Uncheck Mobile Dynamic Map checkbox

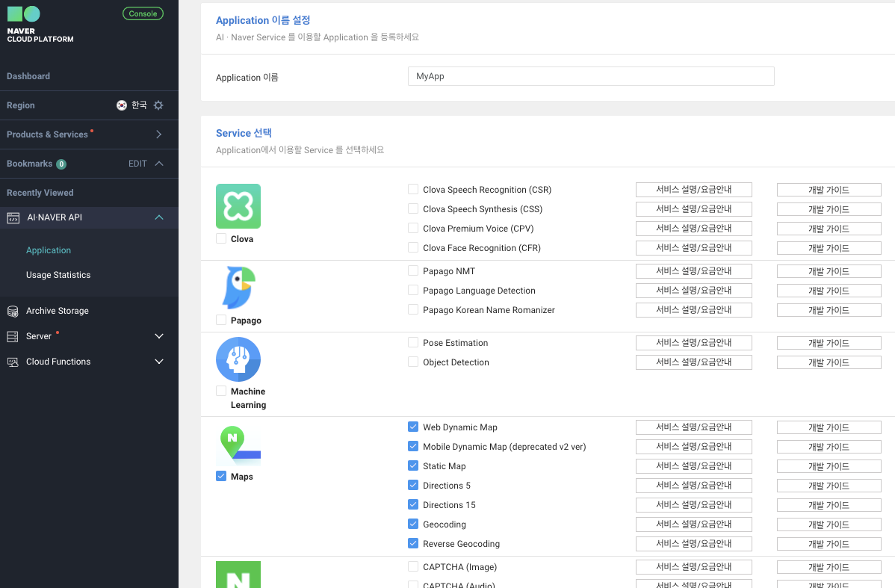pyautogui.click(x=412, y=446)
